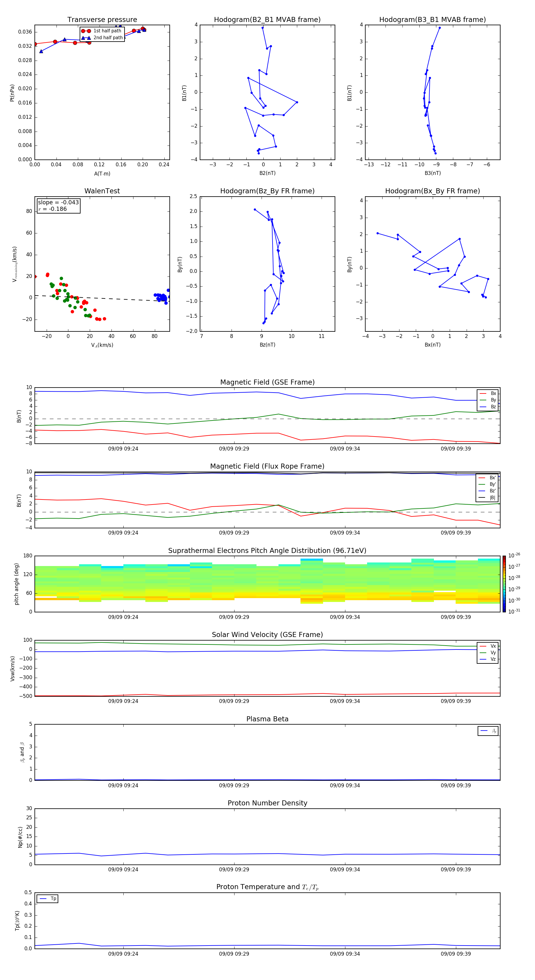Click the 'V_remaining(km/s)' y-axis label

pos(15,264)
